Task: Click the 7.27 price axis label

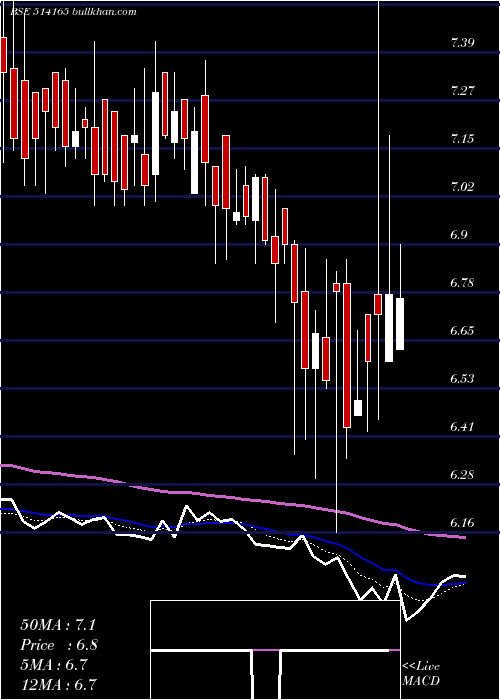Action: pos(462,91)
